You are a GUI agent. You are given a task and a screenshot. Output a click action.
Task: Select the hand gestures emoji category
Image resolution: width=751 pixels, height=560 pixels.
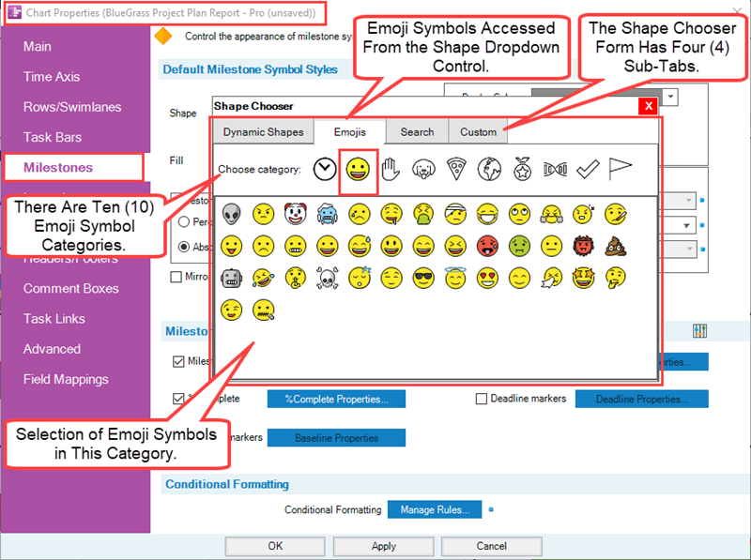(x=391, y=169)
